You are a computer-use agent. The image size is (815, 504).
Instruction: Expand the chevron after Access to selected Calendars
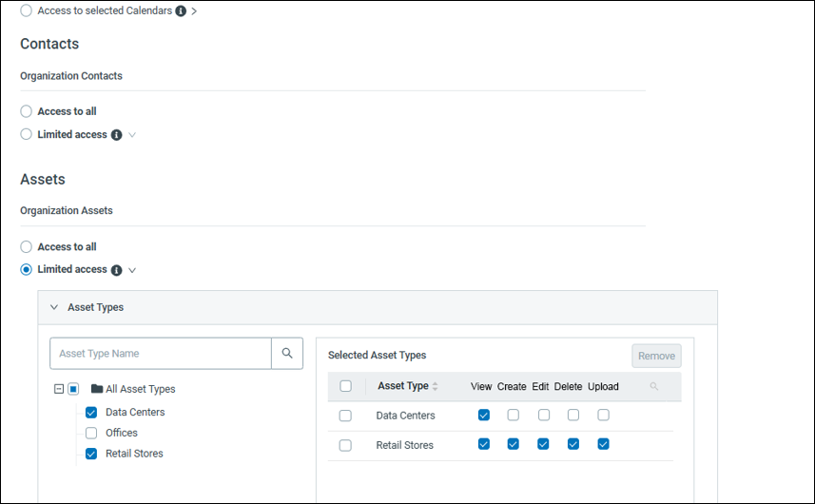point(194,10)
